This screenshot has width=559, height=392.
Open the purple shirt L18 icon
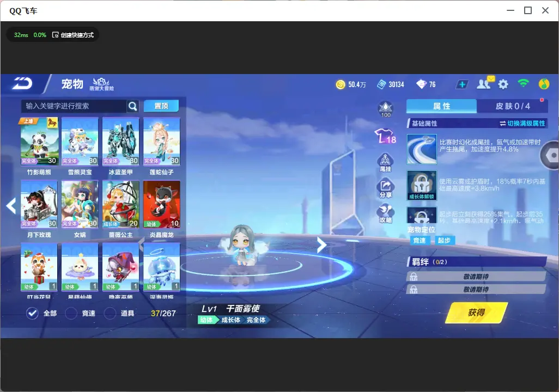(x=385, y=136)
